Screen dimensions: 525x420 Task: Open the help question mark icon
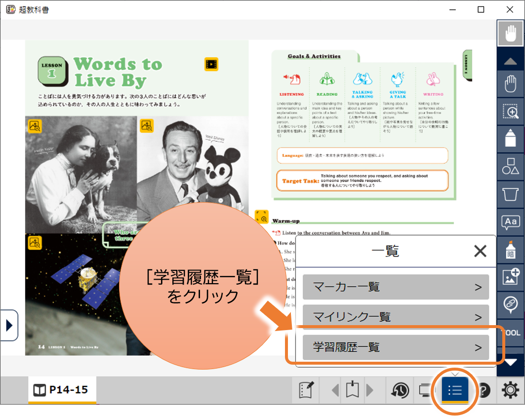(x=485, y=390)
